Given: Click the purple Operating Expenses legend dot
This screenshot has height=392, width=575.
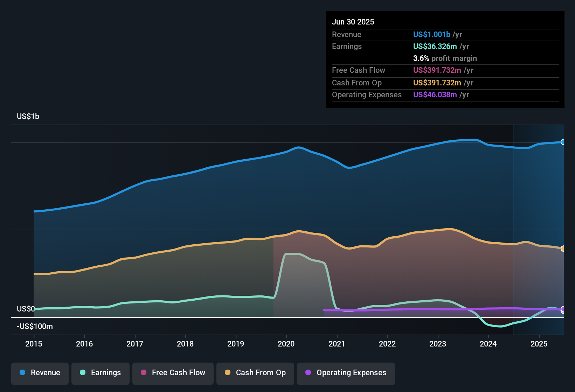Looking at the screenshot, I should tap(307, 373).
